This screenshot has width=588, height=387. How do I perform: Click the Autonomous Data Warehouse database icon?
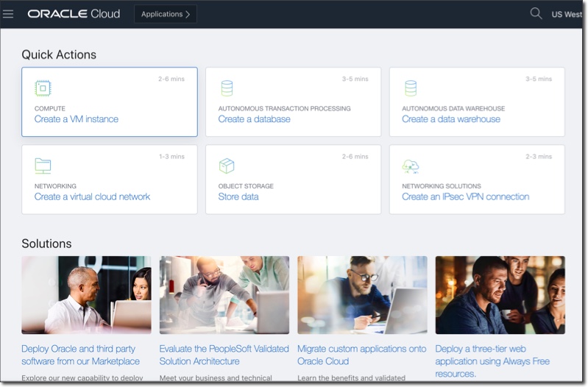(411, 88)
